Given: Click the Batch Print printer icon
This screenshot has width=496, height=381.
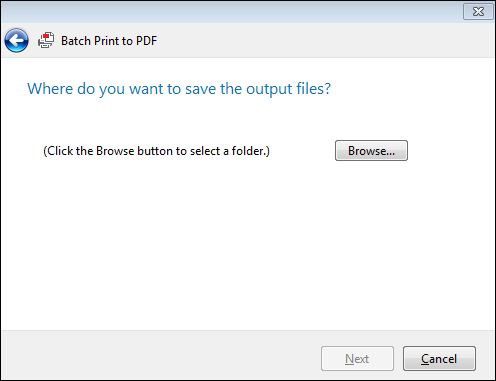Looking at the screenshot, I should click(46, 40).
